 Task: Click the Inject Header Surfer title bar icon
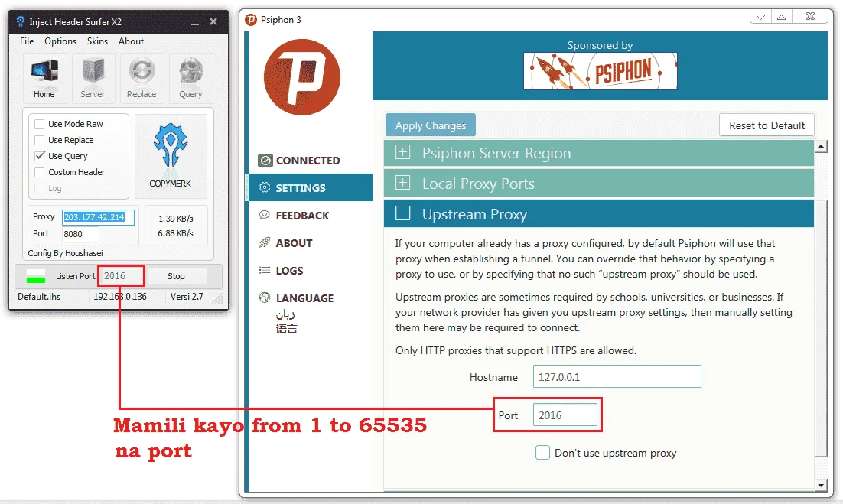(x=21, y=21)
